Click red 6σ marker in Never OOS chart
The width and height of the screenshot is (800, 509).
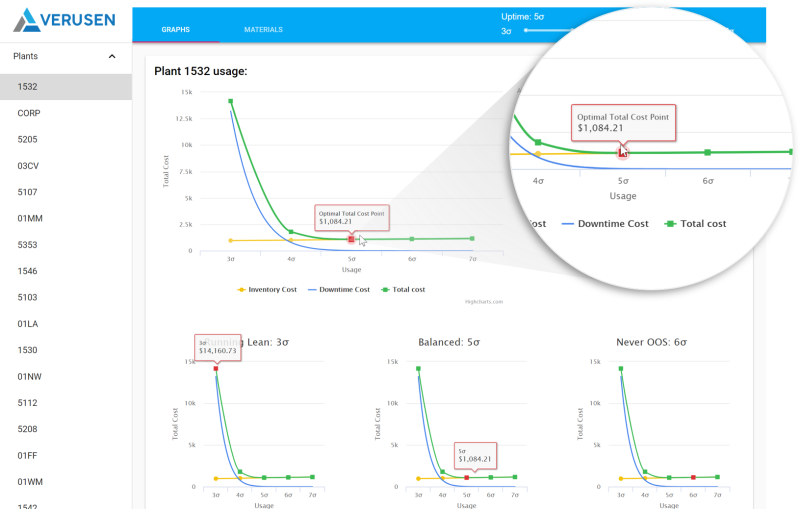(693, 478)
